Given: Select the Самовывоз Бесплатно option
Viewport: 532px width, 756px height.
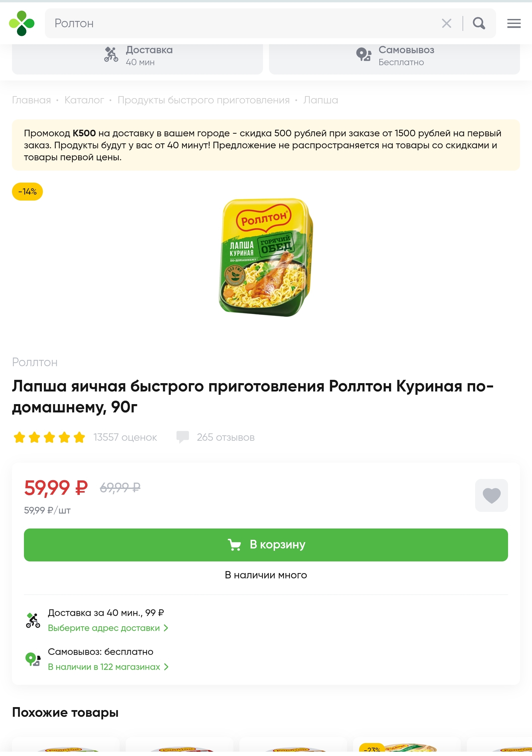Looking at the screenshot, I should (x=394, y=56).
